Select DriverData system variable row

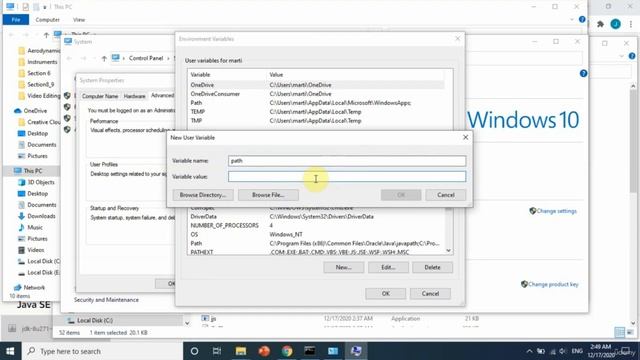pos(316,217)
